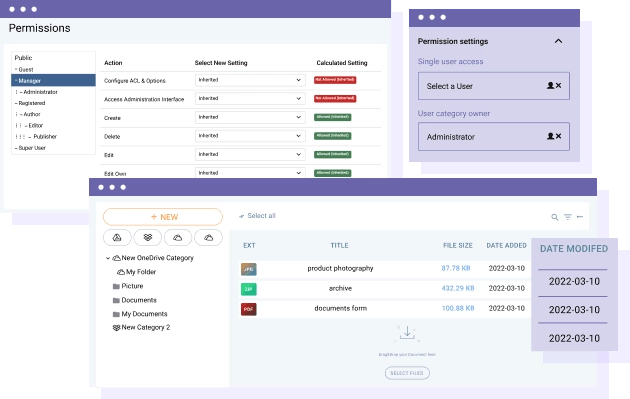Open Access Administration Interface setting dropdown
Image resolution: width=630 pixels, height=399 pixels.
[250, 98]
